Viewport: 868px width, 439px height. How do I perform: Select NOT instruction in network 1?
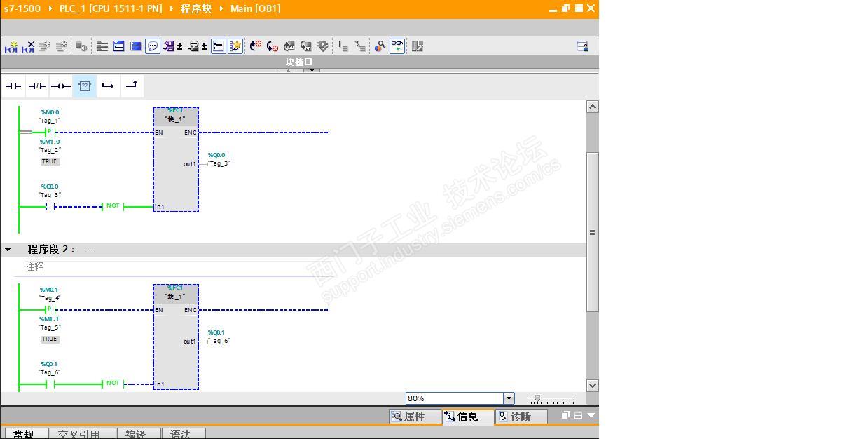(113, 206)
